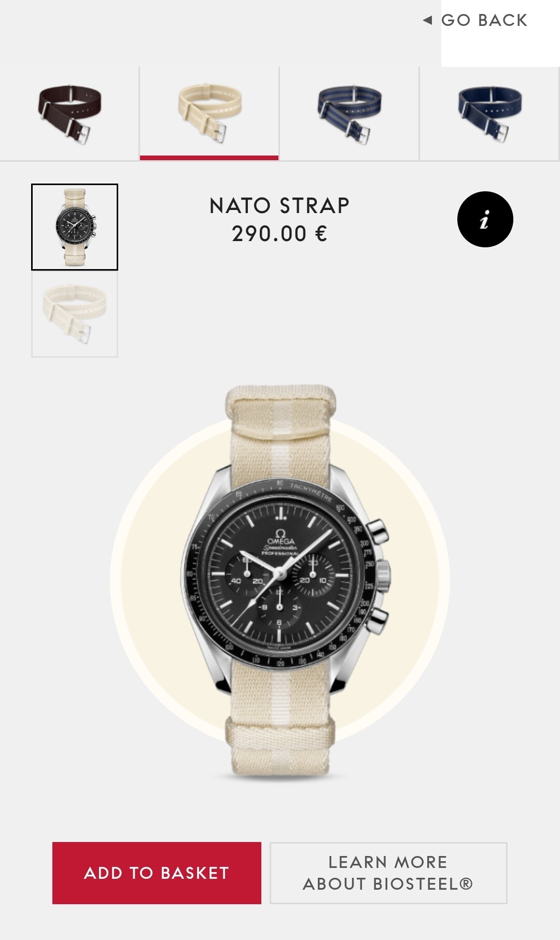The height and width of the screenshot is (940, 560).
Task: Tap the red selection bar under beige strap
Action: tap(209, 158)
